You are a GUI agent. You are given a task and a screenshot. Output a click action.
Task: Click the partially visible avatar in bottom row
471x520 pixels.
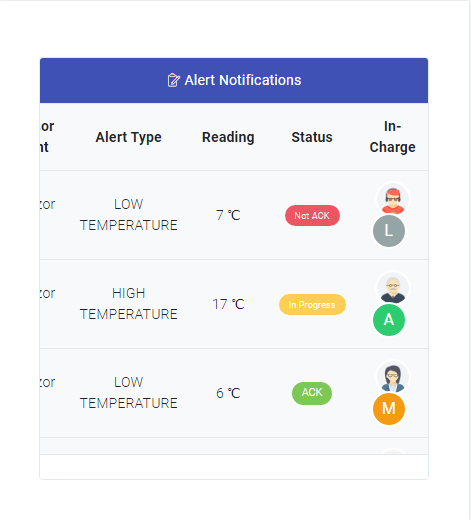point(393,452)
